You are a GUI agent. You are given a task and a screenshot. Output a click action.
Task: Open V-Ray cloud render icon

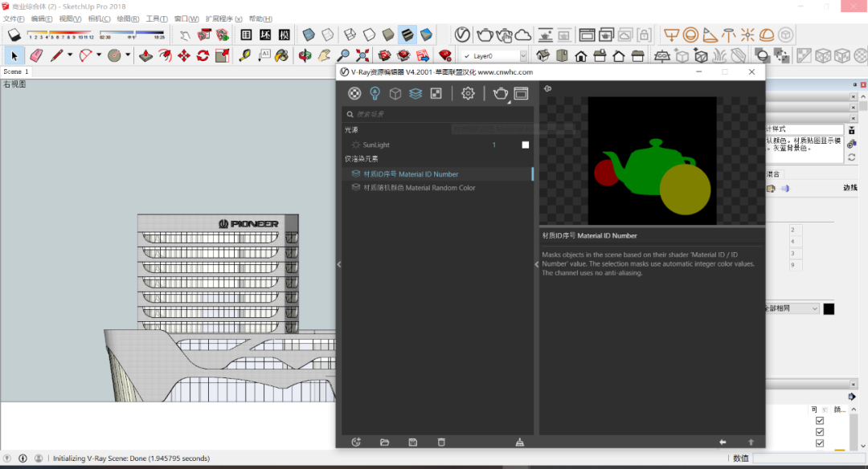(522, 35)
